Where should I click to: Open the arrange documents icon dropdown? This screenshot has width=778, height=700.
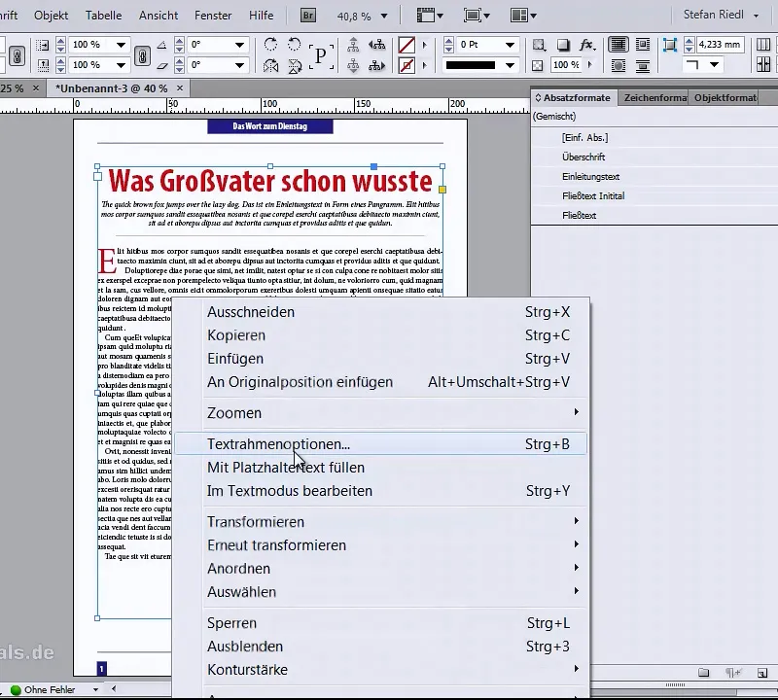point(523,16)
